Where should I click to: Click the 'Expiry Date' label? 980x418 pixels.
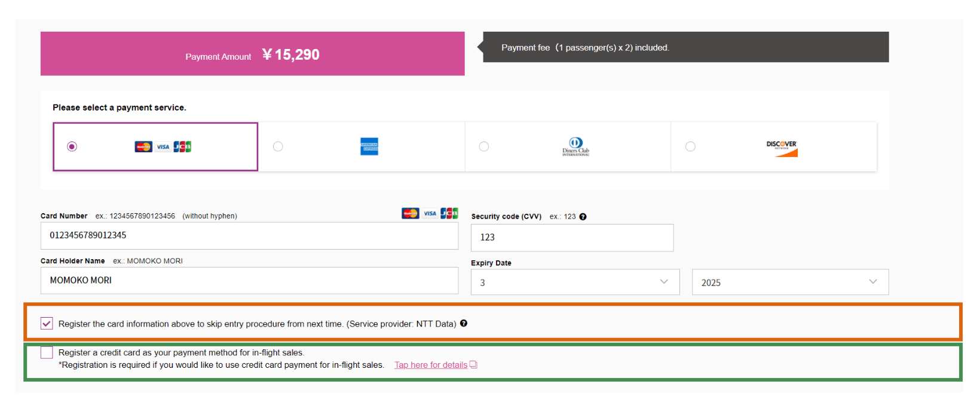tap(491, 263)
